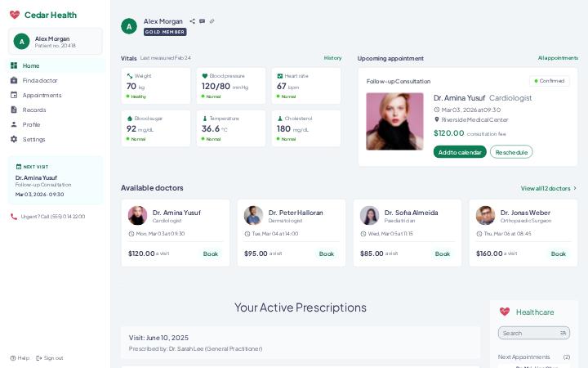Click the red phone icon for urgent calls
Image resolution: width=588 pixels, height=368 pixels.
point(14,217)
